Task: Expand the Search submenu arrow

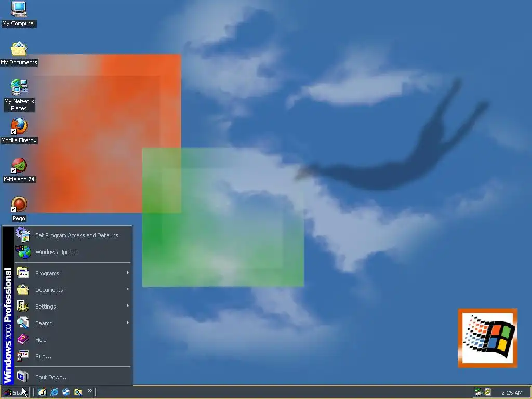Action: pos(127,323)
